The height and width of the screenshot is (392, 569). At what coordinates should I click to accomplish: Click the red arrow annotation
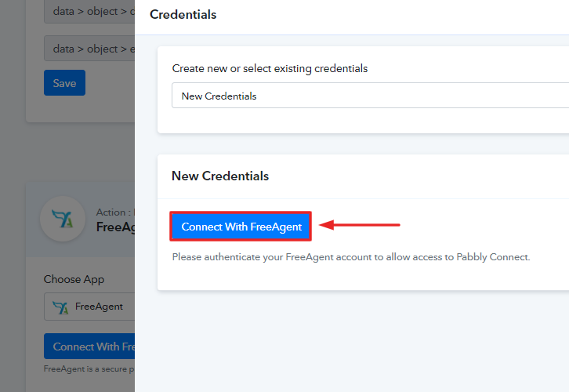(359, 225)
